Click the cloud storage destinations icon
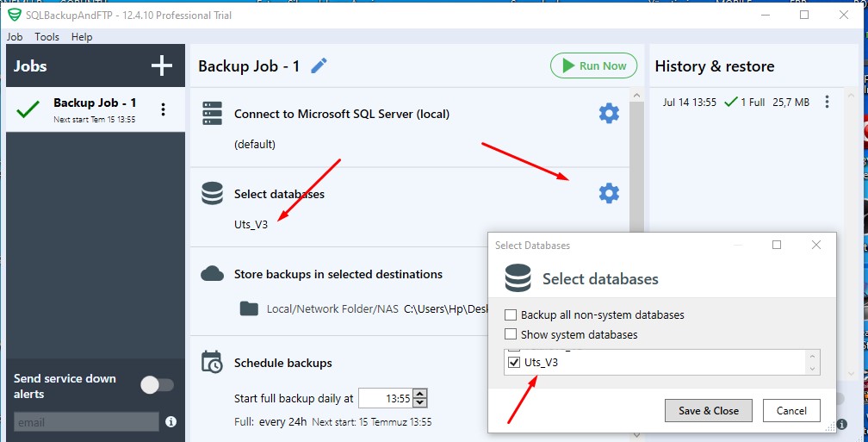Viewport: 868px width, 442px height. point(212,274)
